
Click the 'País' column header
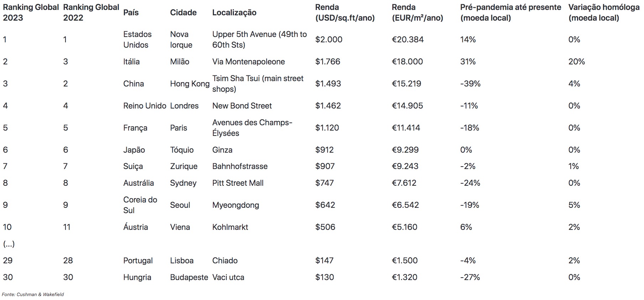pos(131,12)
